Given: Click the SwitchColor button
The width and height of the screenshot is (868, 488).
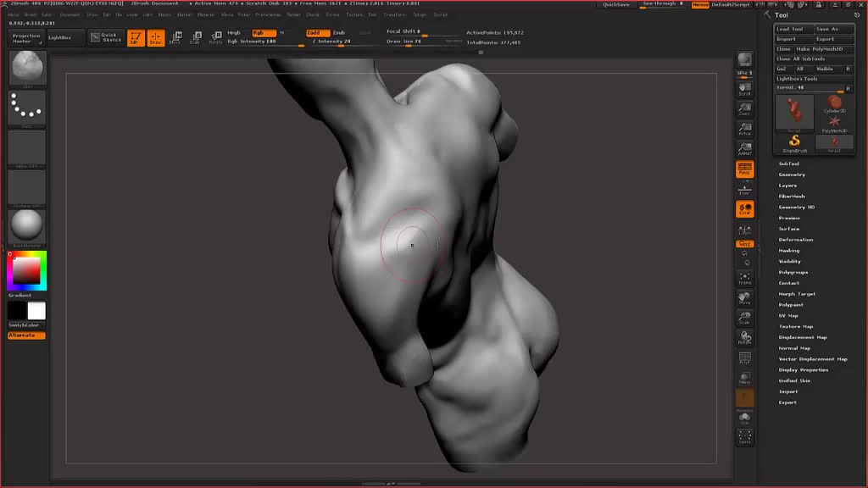Looking at the screenshot, I should click(26, 325).
